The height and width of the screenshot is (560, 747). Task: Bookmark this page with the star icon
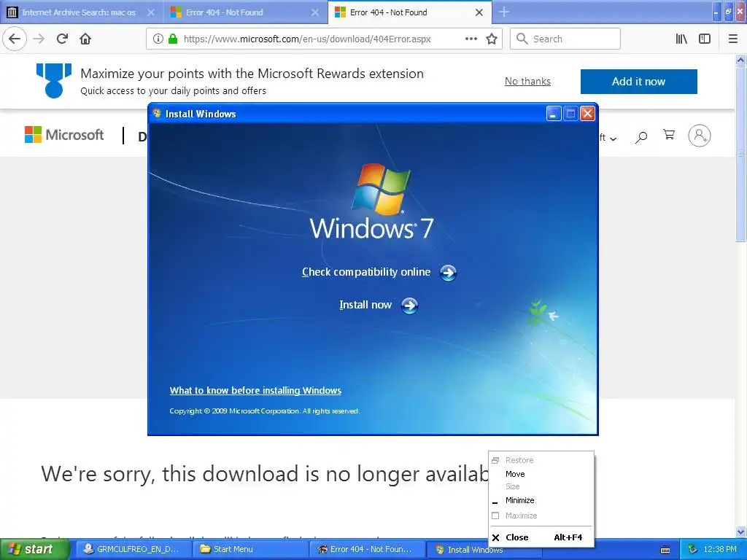(492, 39)
